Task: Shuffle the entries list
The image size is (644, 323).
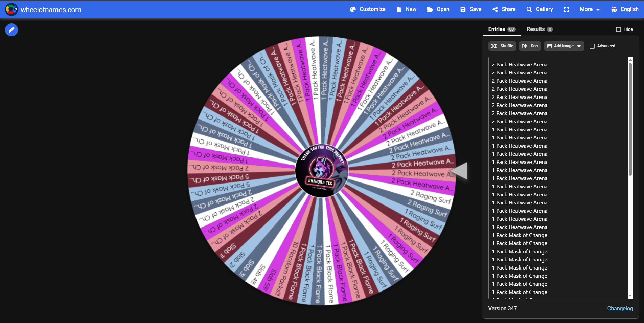Action: (x=502, y=46)
